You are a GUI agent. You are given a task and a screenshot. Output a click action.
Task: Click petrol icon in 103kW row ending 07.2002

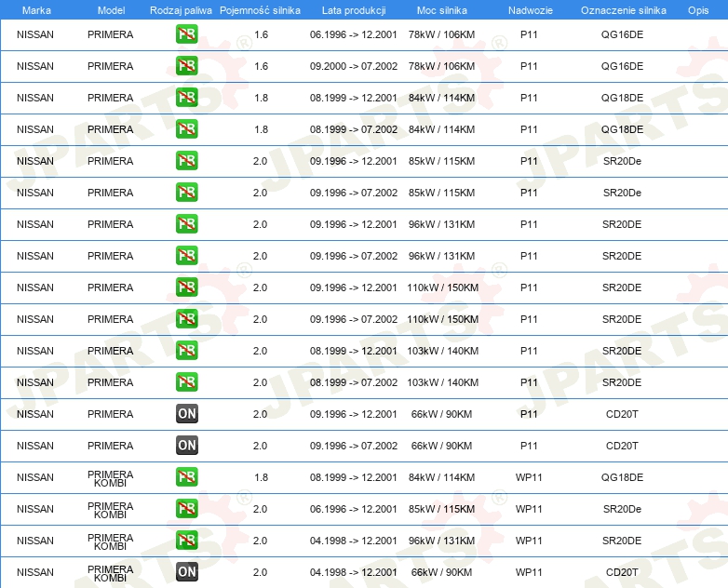point(186,382)
